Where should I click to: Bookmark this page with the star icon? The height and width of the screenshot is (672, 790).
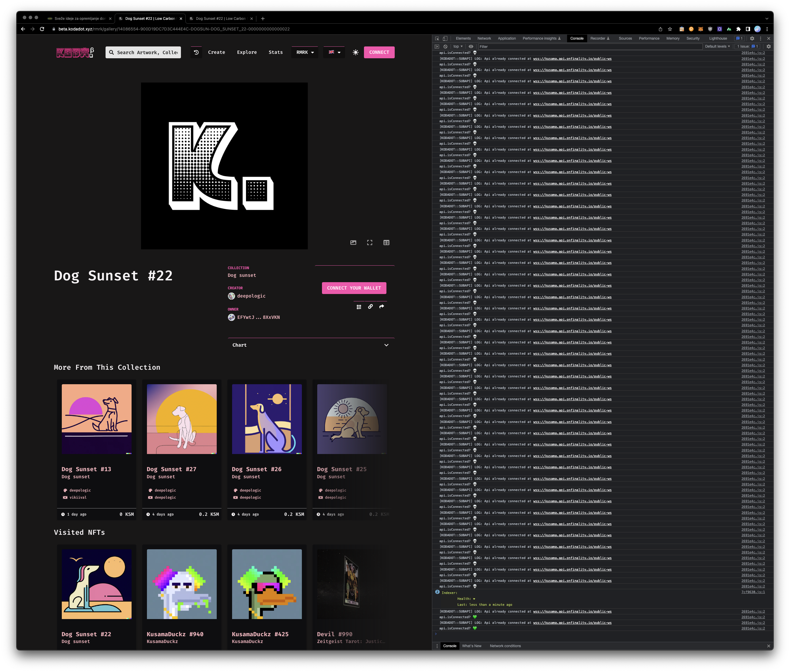(670, 29)
